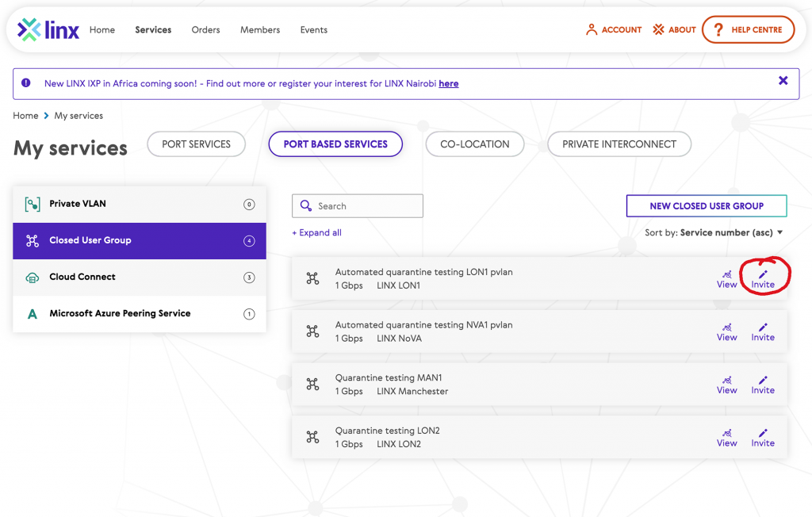Click the search magnifier icon
Image resolution: width=812 pixels, height=517 pixels.
tap(306, 205)
